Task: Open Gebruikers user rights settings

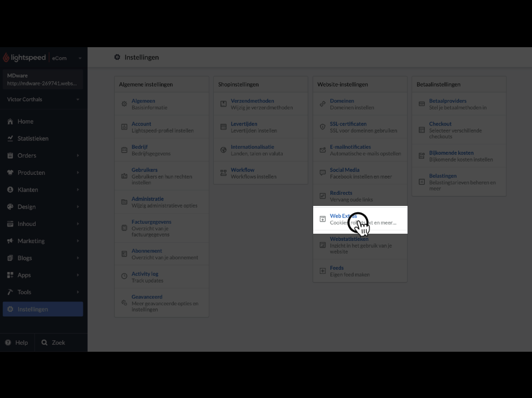Action: pos(144,170)
